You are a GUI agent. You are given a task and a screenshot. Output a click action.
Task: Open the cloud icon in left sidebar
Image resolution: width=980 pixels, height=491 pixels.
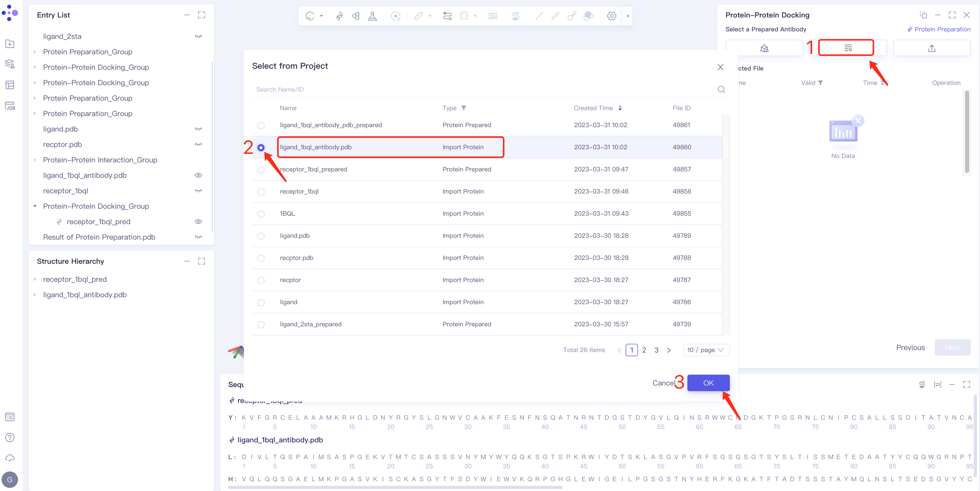(x=10, y=458)
